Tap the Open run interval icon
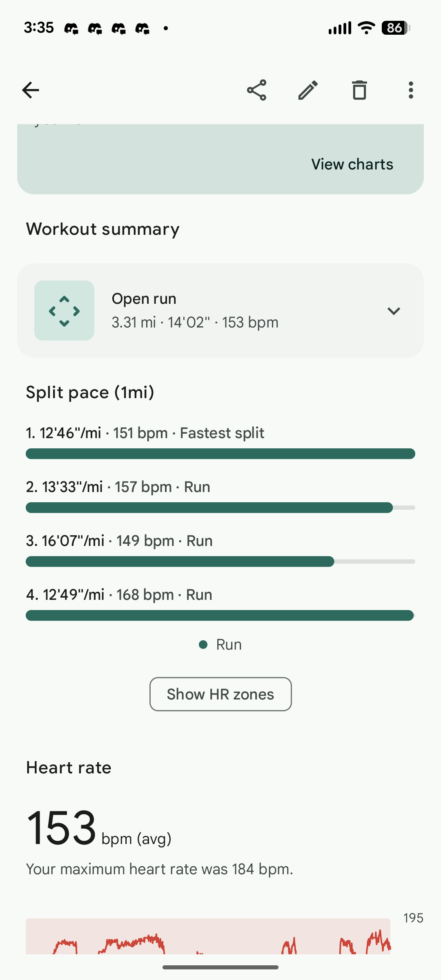 [x=64, y=311]
